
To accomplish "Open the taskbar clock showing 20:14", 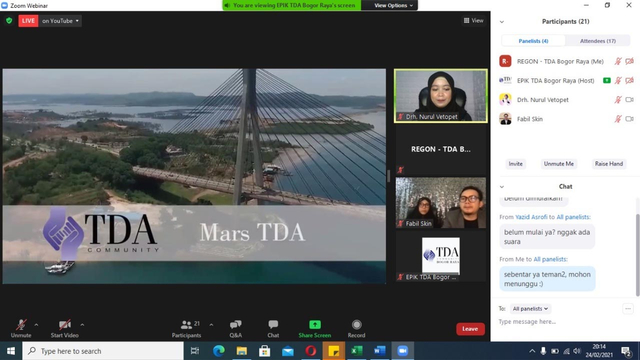I will pyautogui.click(x=599, y=351).
